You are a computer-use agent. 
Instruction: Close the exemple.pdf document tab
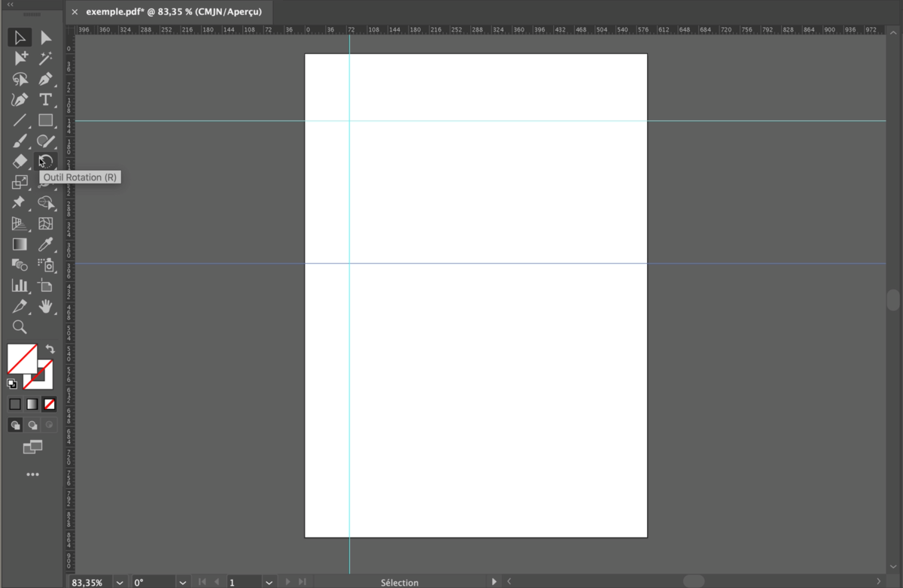click(74, 12)
